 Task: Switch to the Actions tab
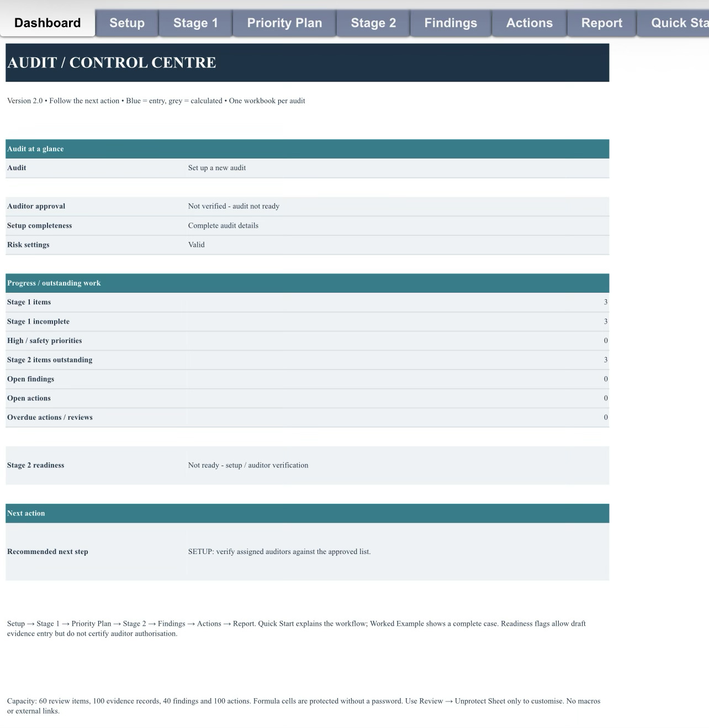[530, 23]
